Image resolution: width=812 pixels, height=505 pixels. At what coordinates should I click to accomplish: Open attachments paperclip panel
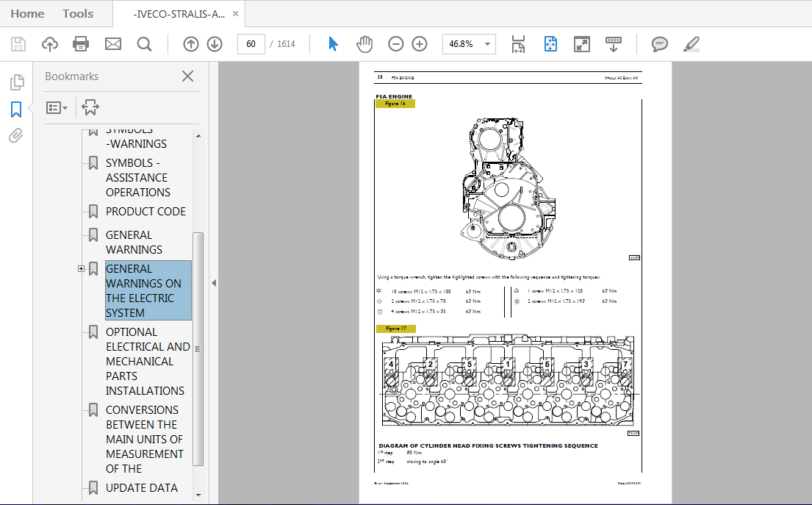pyautogui.click(x=16, y=136)
